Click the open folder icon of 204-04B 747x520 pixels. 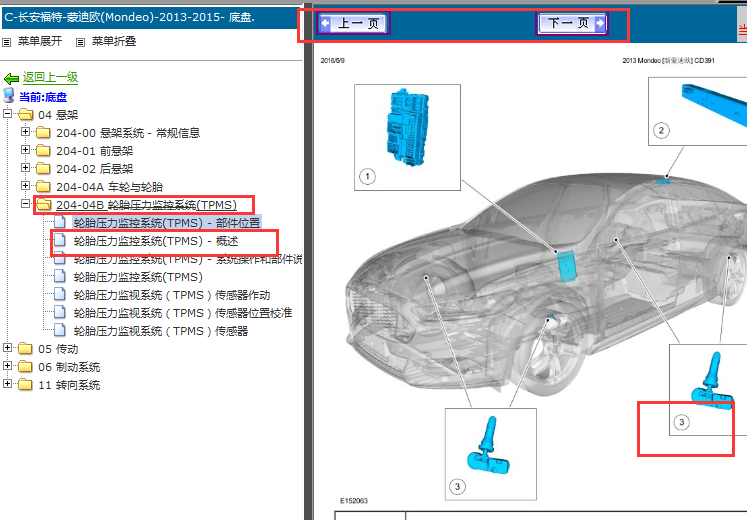43,204
